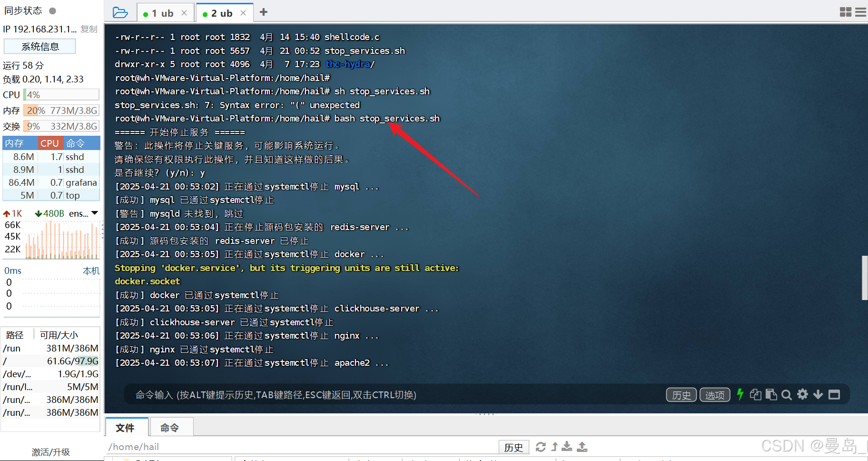Image resolution: width=868 pixels, height=461 pixels.
Task: Open command 历史 in terminal bar
Action: click(681, 395)
